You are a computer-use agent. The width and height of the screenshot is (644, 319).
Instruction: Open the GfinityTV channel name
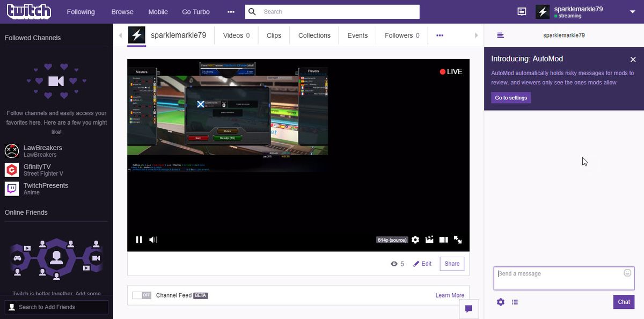pos(37,166)
